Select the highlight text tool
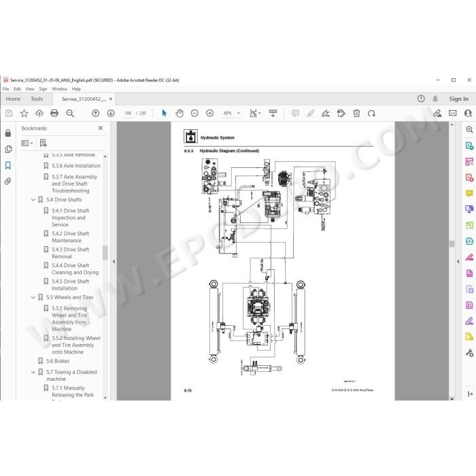Screen dimensions: 476x476 [310, 114]
